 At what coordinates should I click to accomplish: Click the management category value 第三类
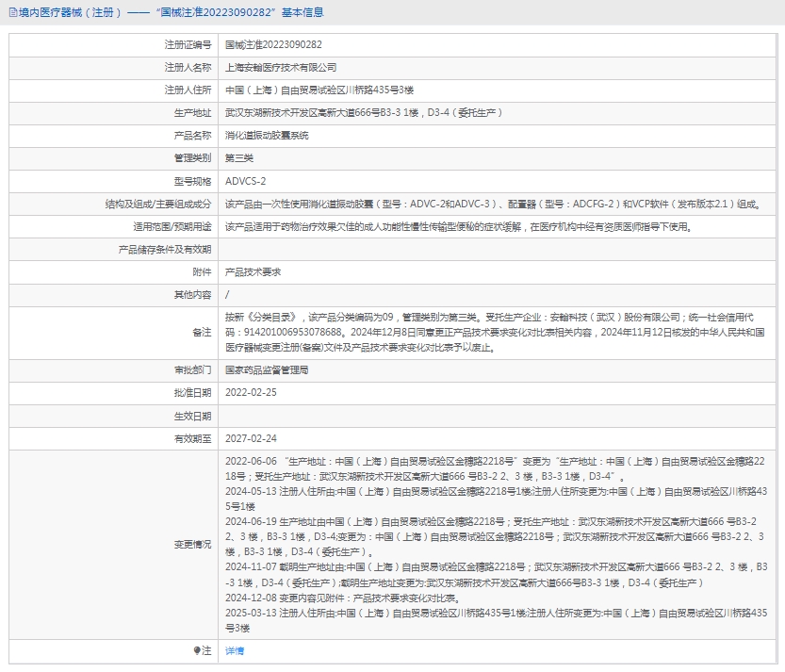239,158
